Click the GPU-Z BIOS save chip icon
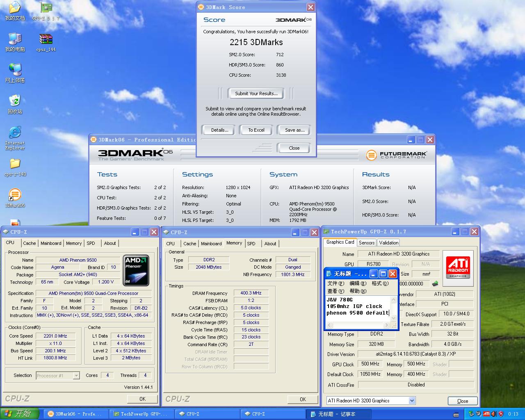525x420 pixels. click(x=435, y=283)
